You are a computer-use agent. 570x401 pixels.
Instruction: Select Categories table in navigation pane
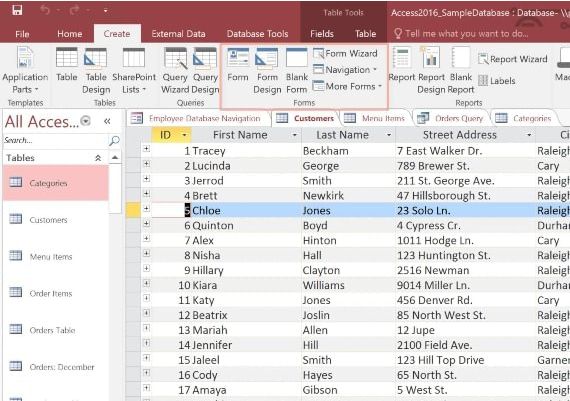(56, 183)
